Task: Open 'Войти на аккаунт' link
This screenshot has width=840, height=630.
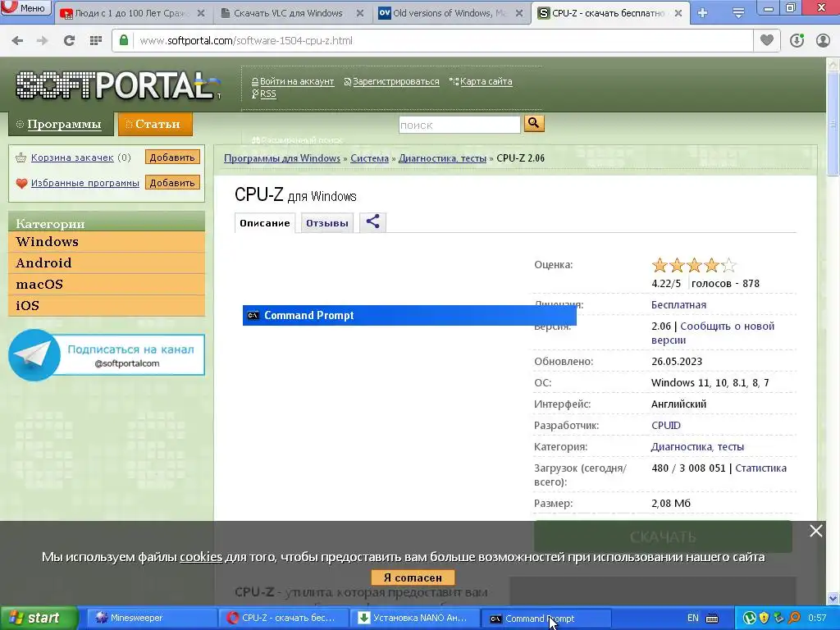Action: point(297,81)
